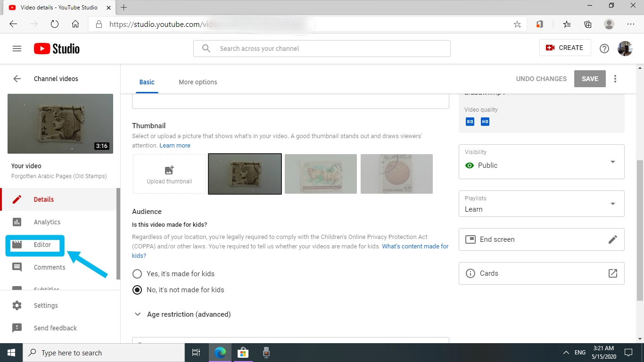Click the UNDO CHANGES button
The height and width of the screenshot is (362, 644).
click(541, 79)
